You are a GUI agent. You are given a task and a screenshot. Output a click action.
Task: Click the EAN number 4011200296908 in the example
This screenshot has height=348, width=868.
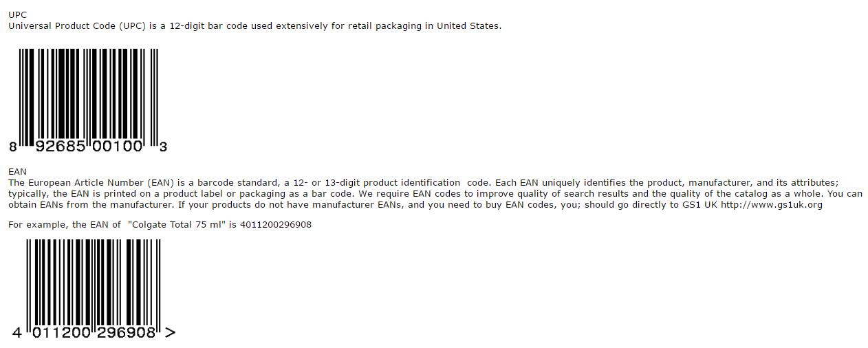click(275, 225)
